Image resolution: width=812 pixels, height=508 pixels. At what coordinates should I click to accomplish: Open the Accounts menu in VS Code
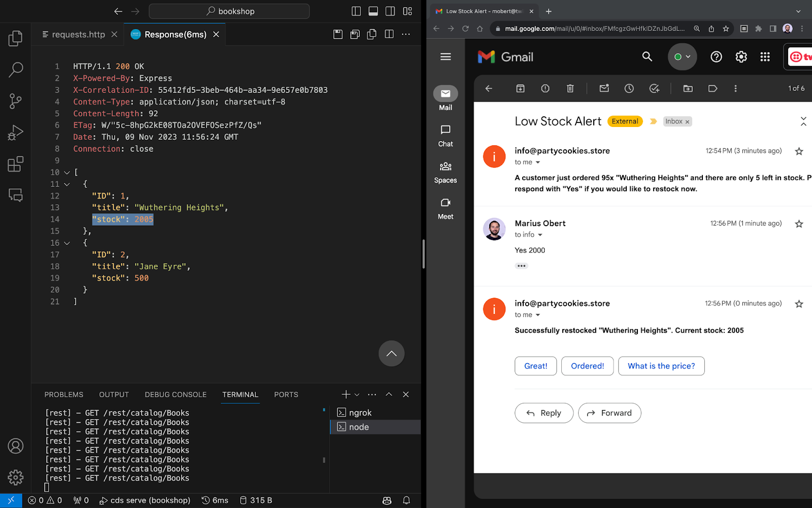16,446
